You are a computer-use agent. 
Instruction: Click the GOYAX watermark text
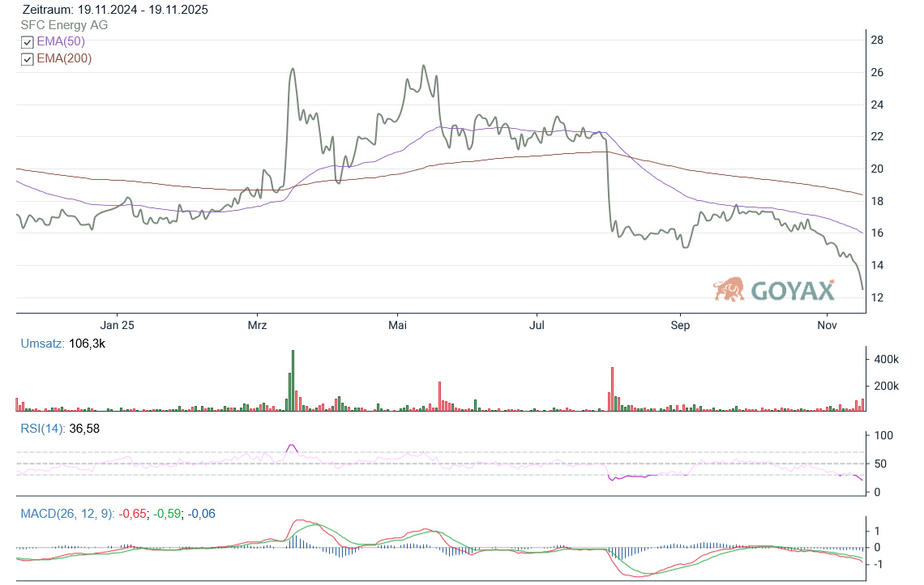tap(793, 291)
